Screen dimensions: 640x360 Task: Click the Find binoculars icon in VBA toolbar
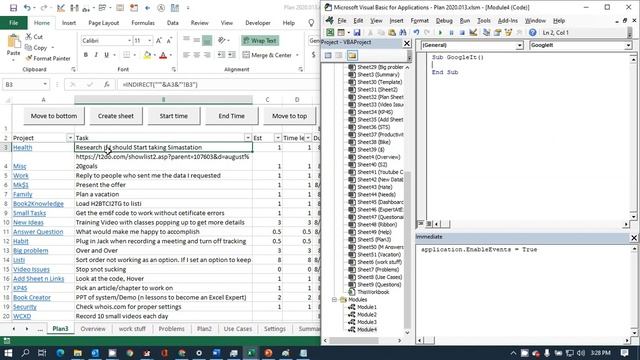click(x=402, y=33)
